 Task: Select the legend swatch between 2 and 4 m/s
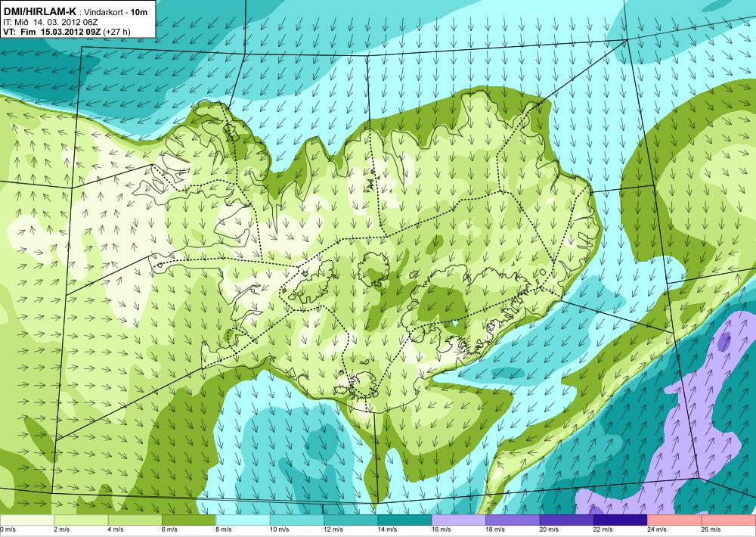coord(81,520)
